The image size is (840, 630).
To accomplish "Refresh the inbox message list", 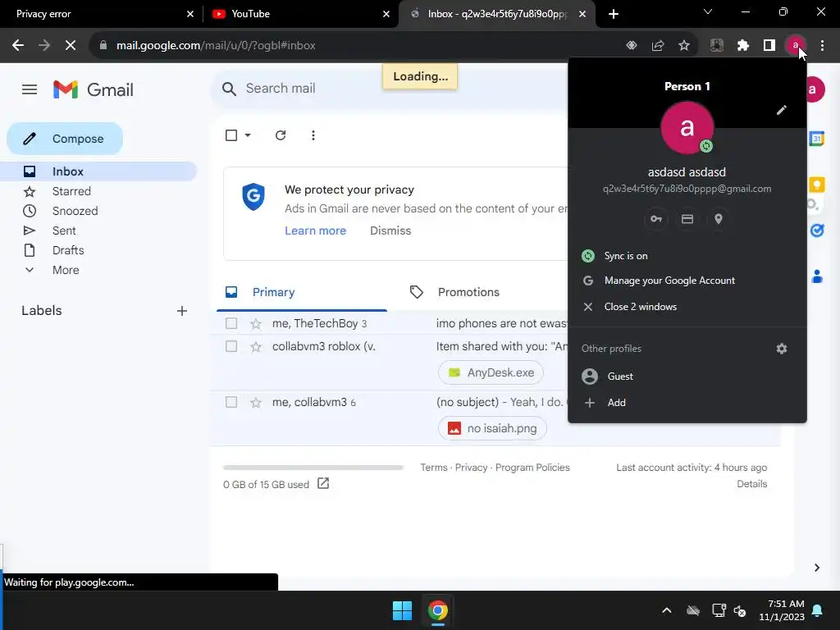I will pyautogui.click(x=281, y=135).
